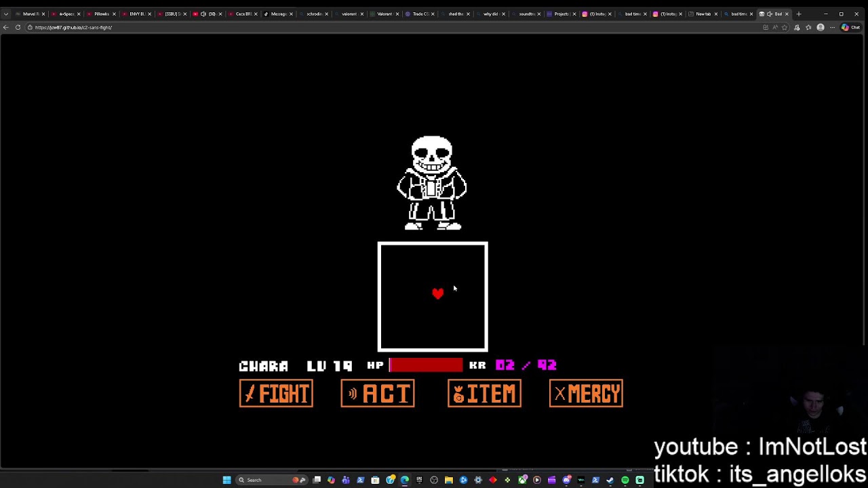Switch to the Pillowks tab

coord(102,14)
